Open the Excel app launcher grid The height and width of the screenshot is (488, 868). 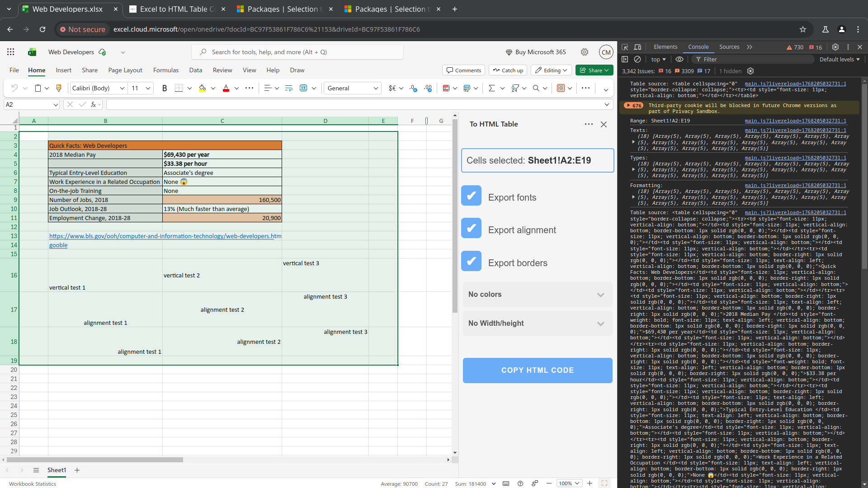pyautogui.click(x=11, y=52)
